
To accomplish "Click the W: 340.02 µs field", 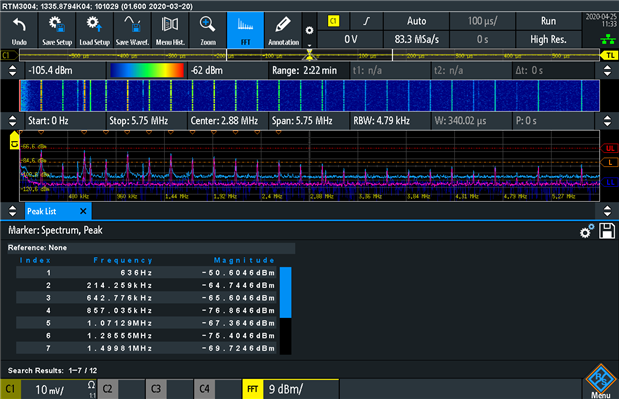I will tap(471, 121).
